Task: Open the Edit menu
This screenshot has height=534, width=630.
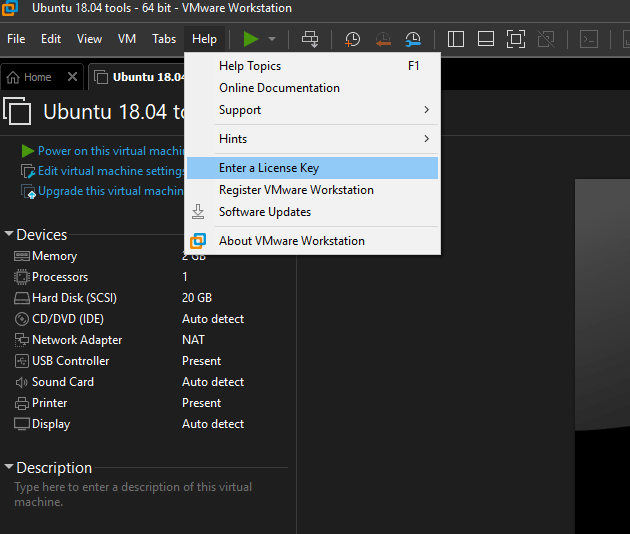Action: 51,39
